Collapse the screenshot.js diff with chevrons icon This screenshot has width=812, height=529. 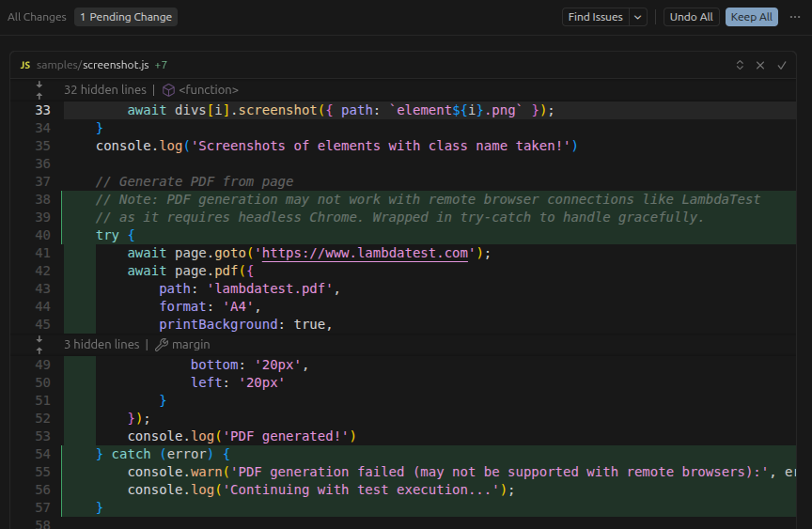point(740,65)
